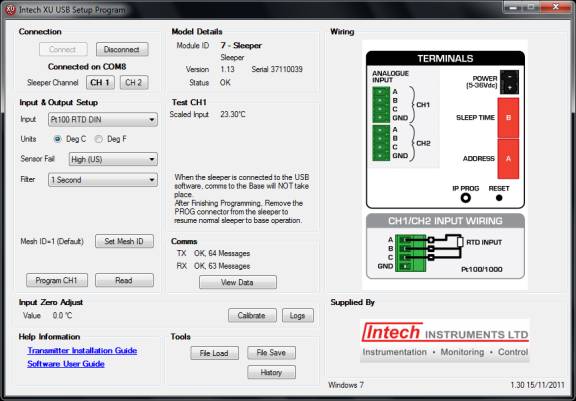Click the IP PROG jack in diagram
The height and width of the screenshot is (401, 576).
pyautogui.click(x=465, y=198)
